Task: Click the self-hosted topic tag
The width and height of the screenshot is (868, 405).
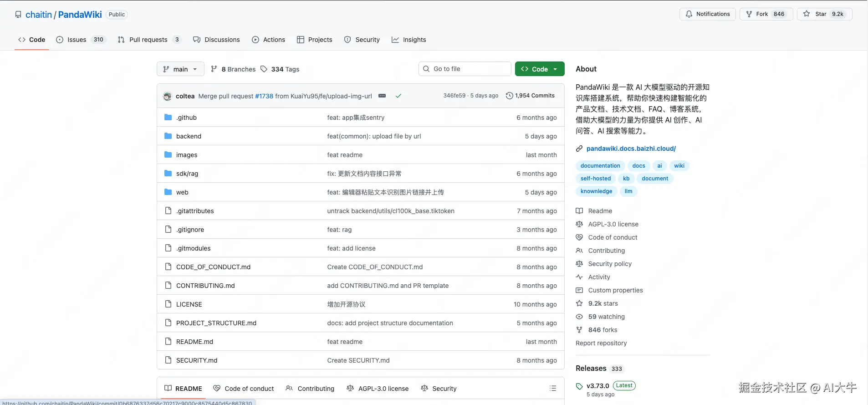Action: [x=596, y=179]
